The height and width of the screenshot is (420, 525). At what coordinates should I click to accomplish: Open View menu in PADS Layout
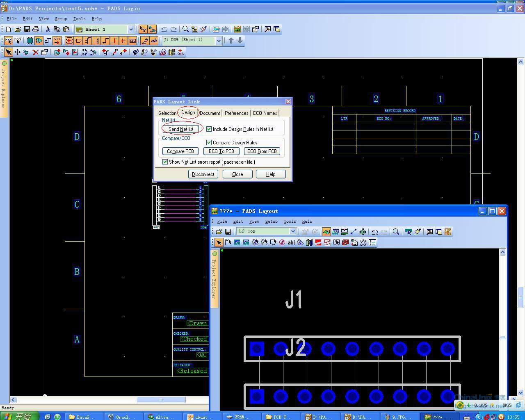[x=254, y=221]
